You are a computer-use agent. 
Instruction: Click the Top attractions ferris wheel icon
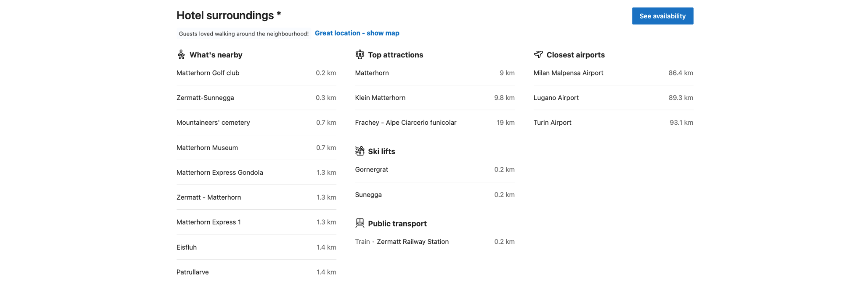point(360,55)
